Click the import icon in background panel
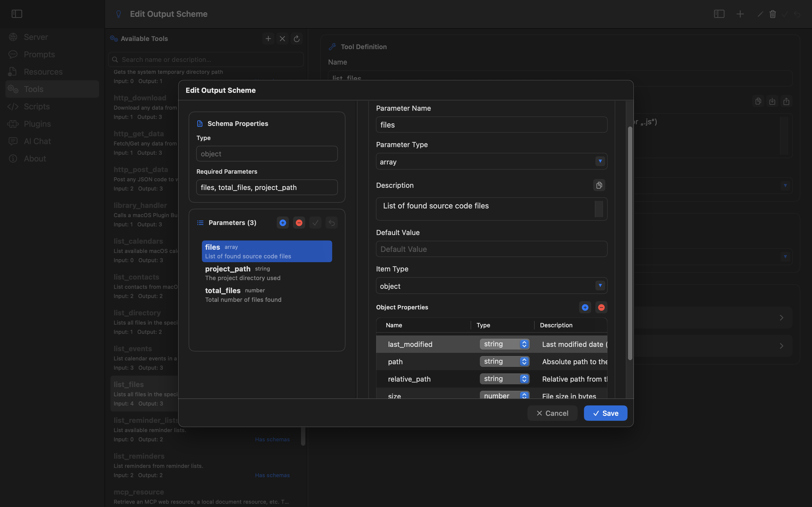Viewport: 812px width, 507px height. pos(772,101)
